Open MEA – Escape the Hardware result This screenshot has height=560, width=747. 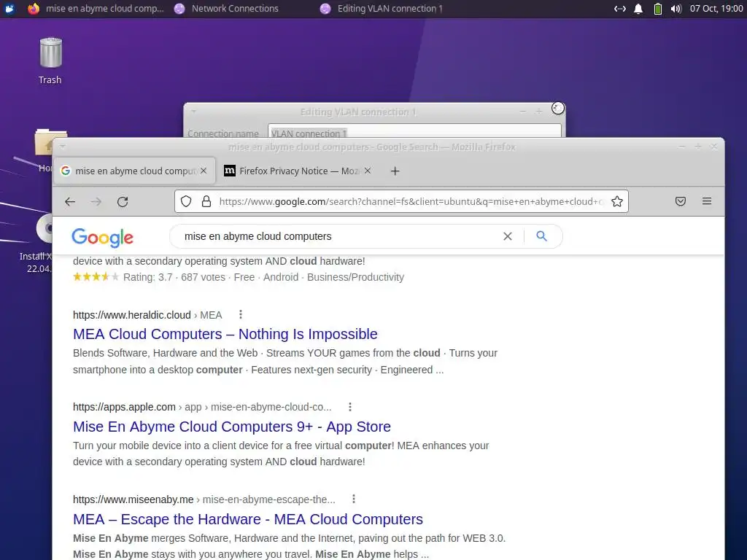pyautogui.click(x=248, y=518)
